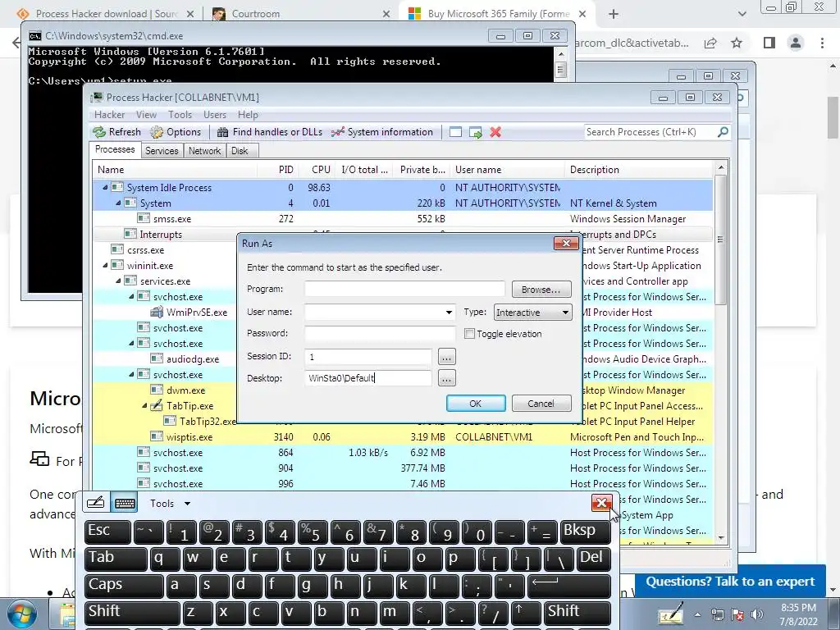Click the Action Center flag tray icon

pyautogui.click(x=737, y=614)
